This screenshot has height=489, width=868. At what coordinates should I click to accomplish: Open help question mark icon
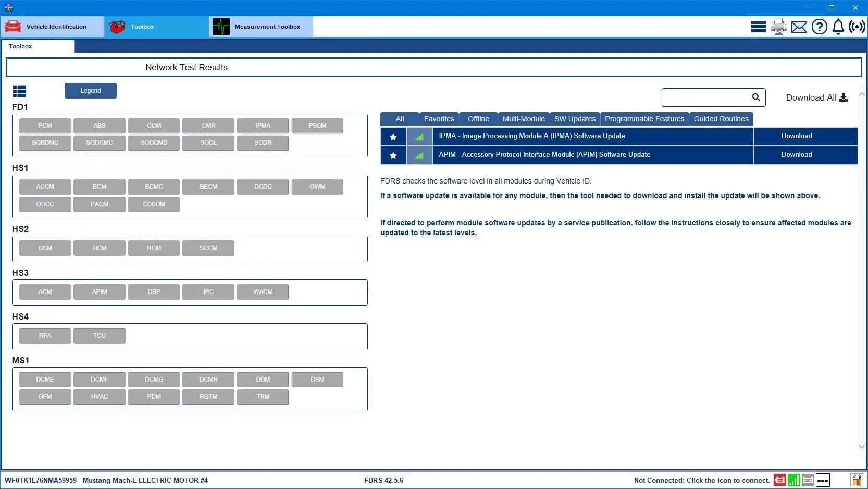click(819, 27)
